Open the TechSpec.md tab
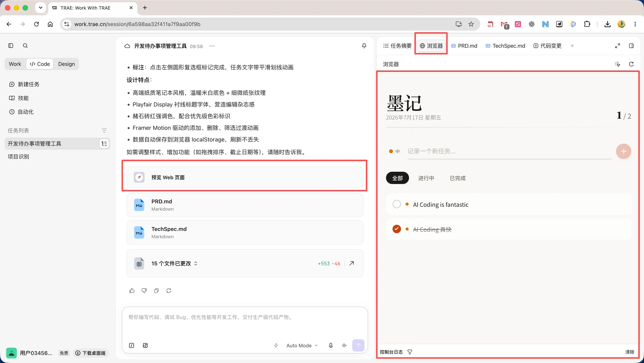Image resolution: width=644 pixels, height=363 pixels. point(505,46)
